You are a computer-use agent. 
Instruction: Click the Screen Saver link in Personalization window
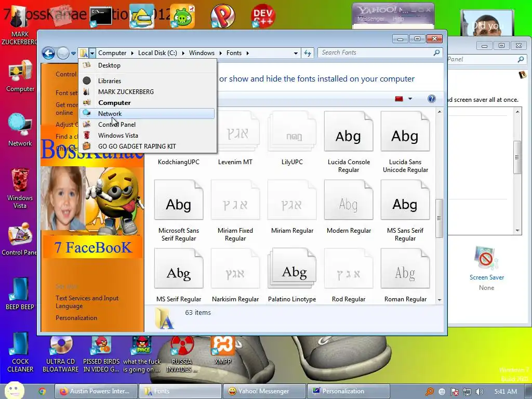pos(486,277)
